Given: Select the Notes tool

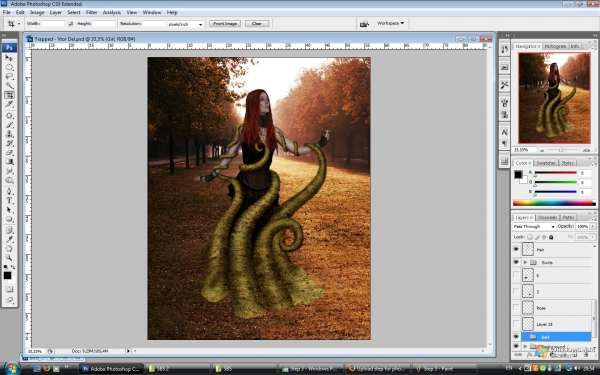Looking at the screenshot, I should click(x=9, y=230).
